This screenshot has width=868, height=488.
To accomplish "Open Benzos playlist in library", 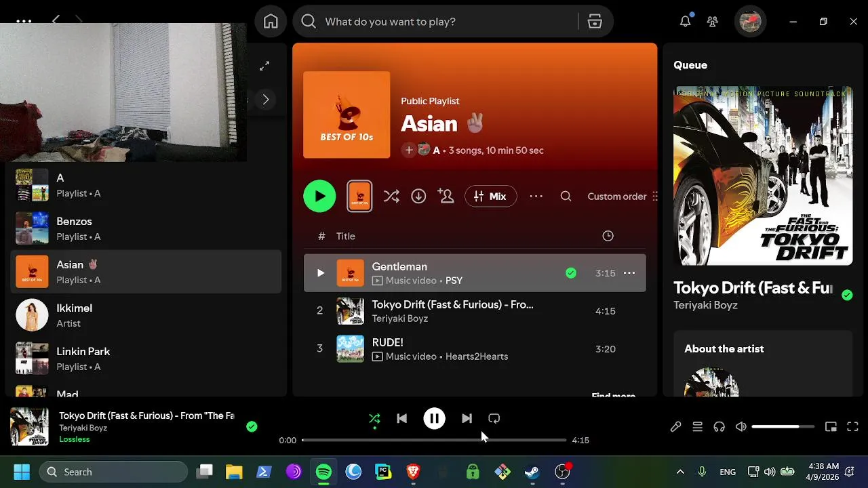I will (146, 228).
